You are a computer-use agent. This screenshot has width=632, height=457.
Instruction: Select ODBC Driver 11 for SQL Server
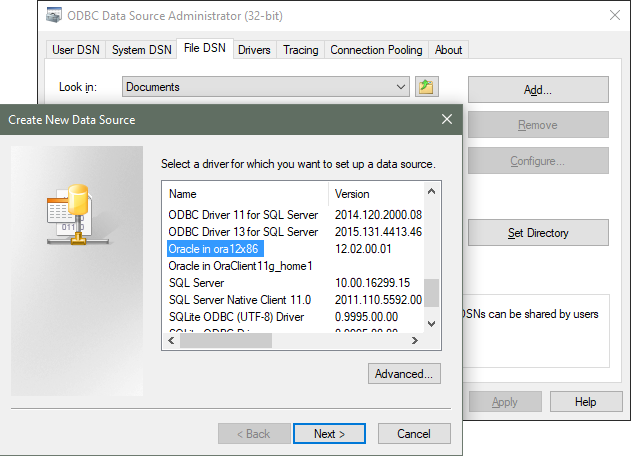(243, 215)
